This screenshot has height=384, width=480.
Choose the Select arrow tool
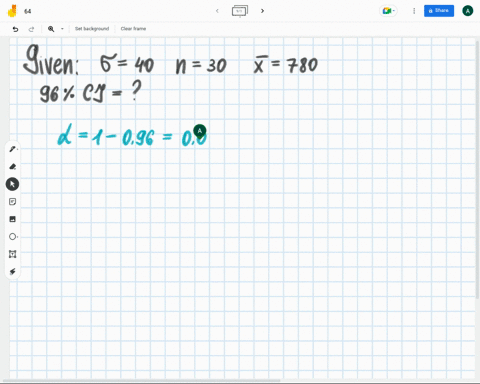click(x=12, y=184)
